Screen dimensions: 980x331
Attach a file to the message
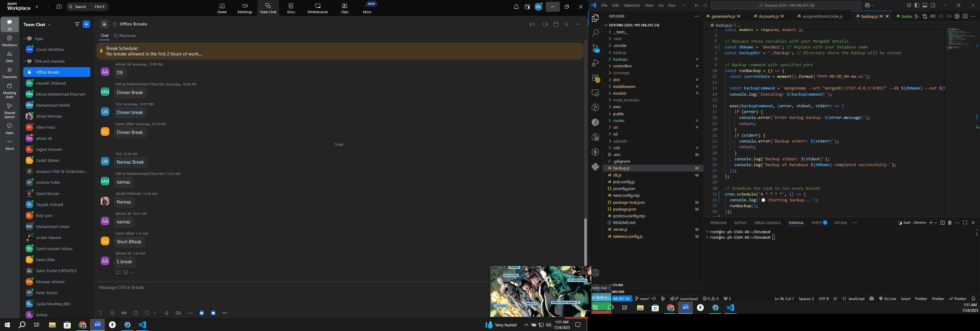136,313
